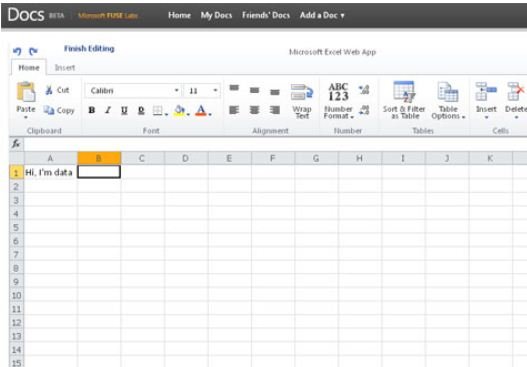The height and width of the screenshot is (367, 527).
Task: Click Microsoft FUSE Labs link
Action: pos(108,15)
